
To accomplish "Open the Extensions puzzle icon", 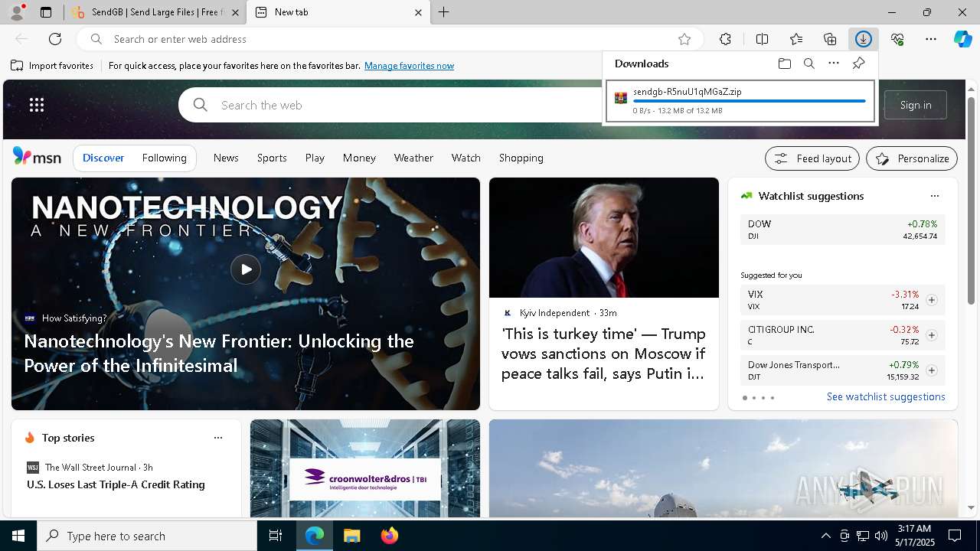I will pyautogui.click(x=725, y=39).
